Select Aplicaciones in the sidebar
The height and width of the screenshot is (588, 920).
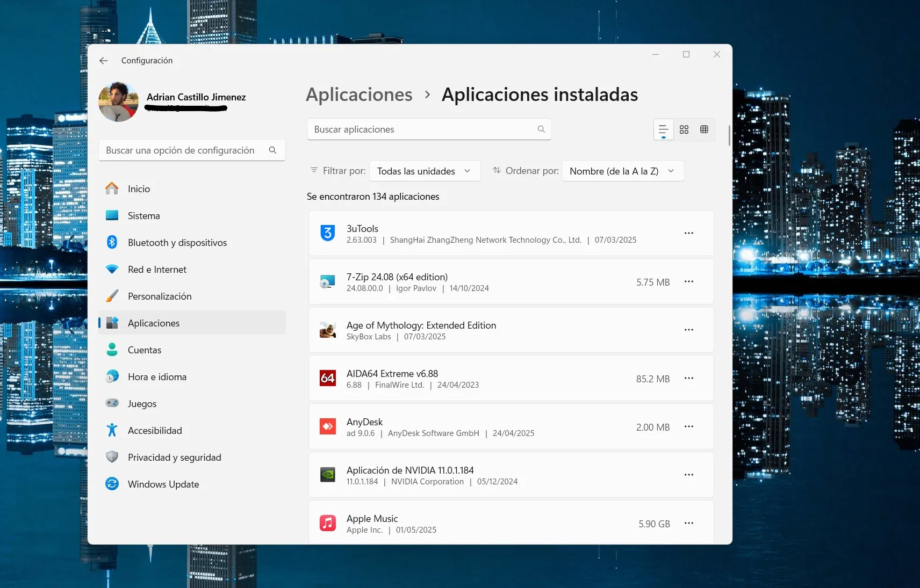pos(192,323)
